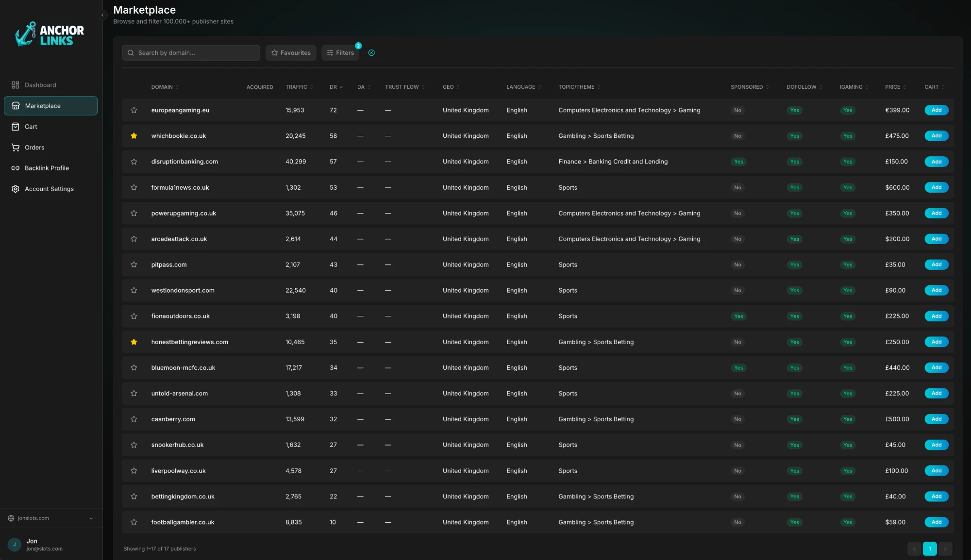The height and width of the screenshot is (560, 971).
Task: Click the Favourites filter button
Action: 291,53
